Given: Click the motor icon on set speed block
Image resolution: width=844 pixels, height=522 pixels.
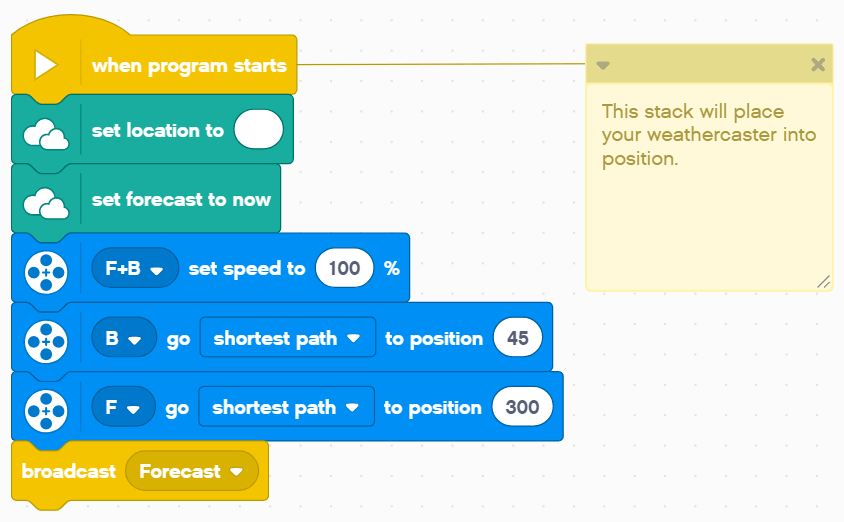Looking at the screenshot, I should point(46,269).
